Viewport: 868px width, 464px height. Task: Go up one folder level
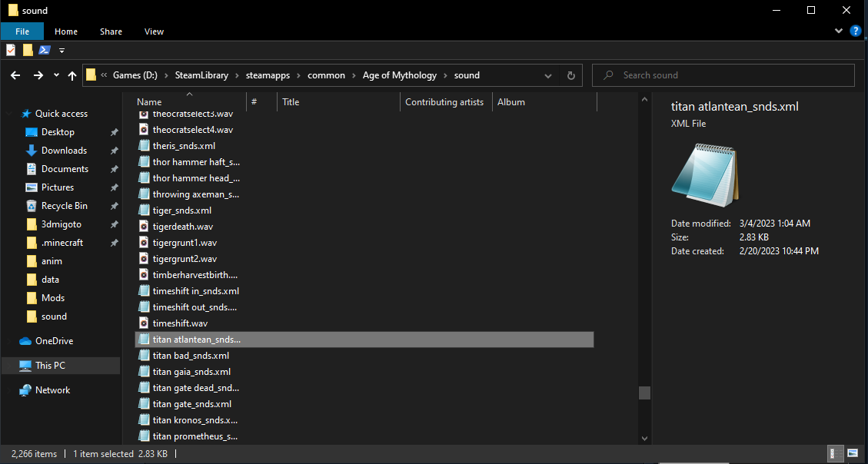click(x=72, y=76)
